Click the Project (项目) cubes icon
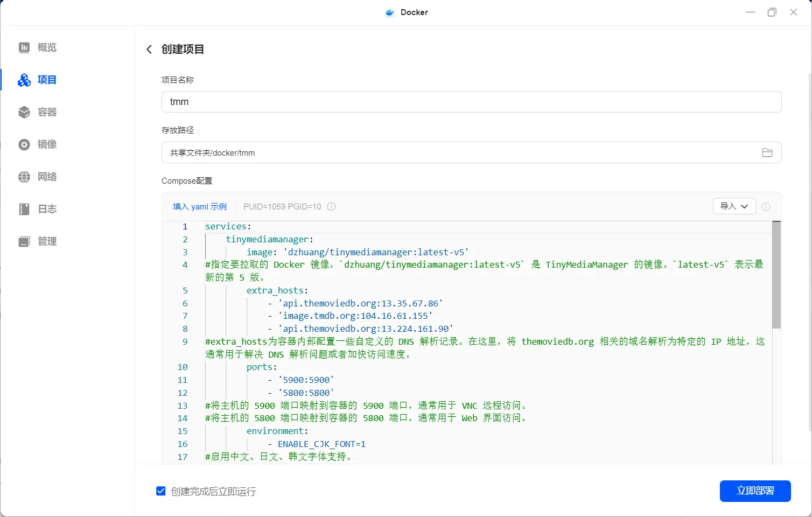 coord(24,80)
